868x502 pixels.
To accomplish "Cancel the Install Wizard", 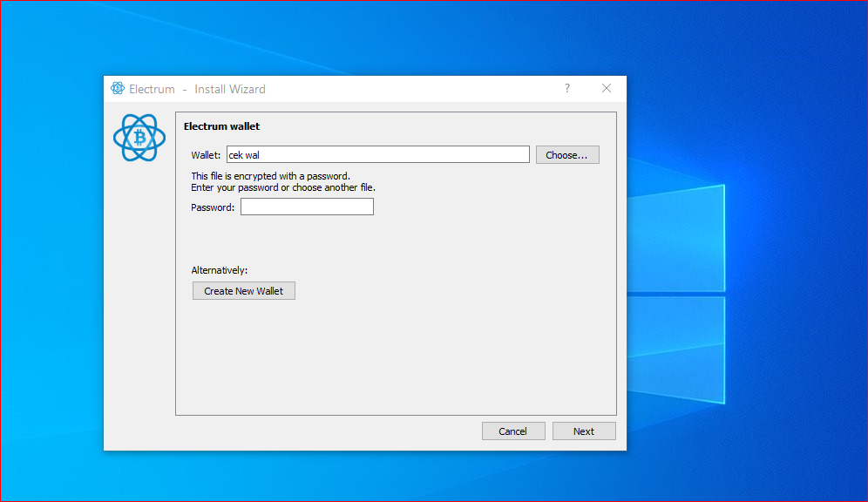I will 513,431.
